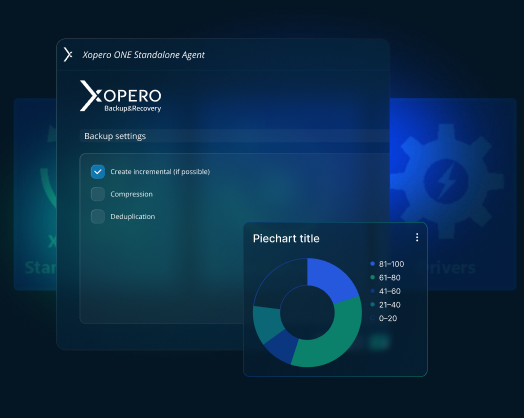524x418 pixels.
Task: Click the 21–40 legend dot
Action: [372, 304]
